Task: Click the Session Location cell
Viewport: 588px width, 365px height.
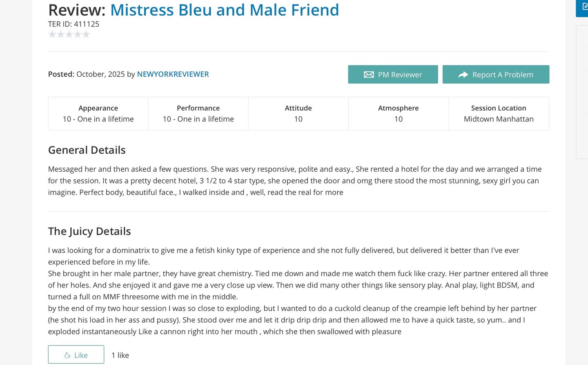Action: coord(499,114)
